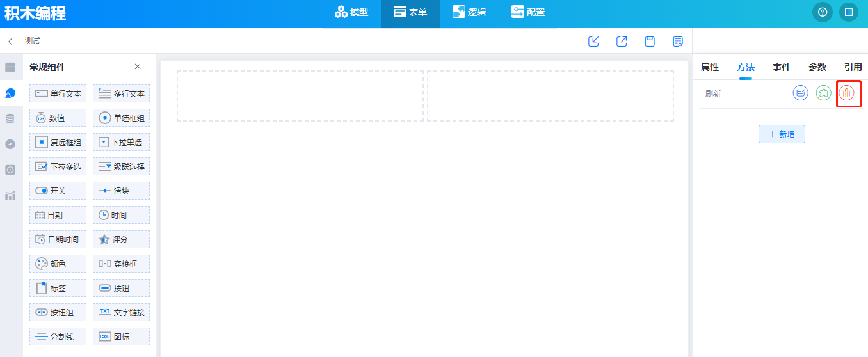Select the 下拉单选 dropdown component
The image size is (868, 357).
click(121, 142)
